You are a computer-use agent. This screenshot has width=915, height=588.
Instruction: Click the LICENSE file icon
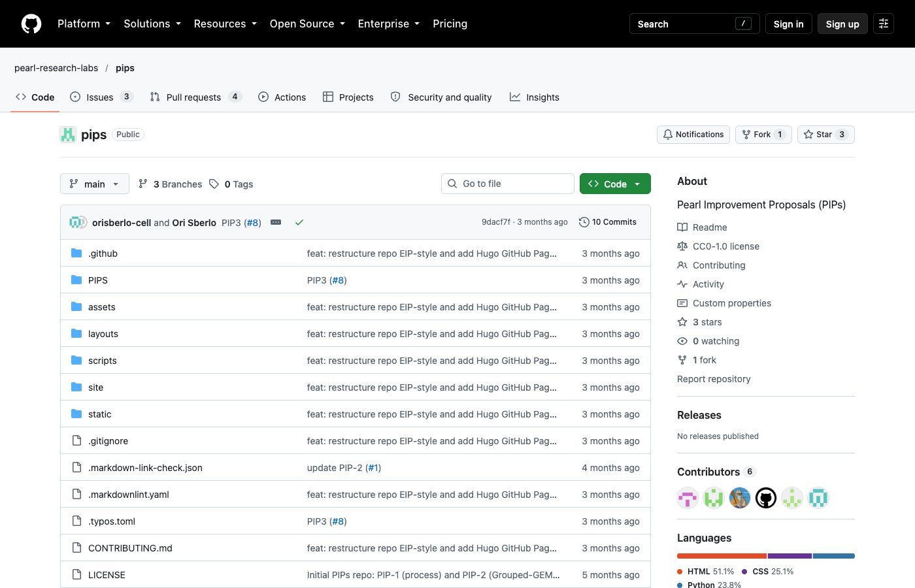pos(76,575)
